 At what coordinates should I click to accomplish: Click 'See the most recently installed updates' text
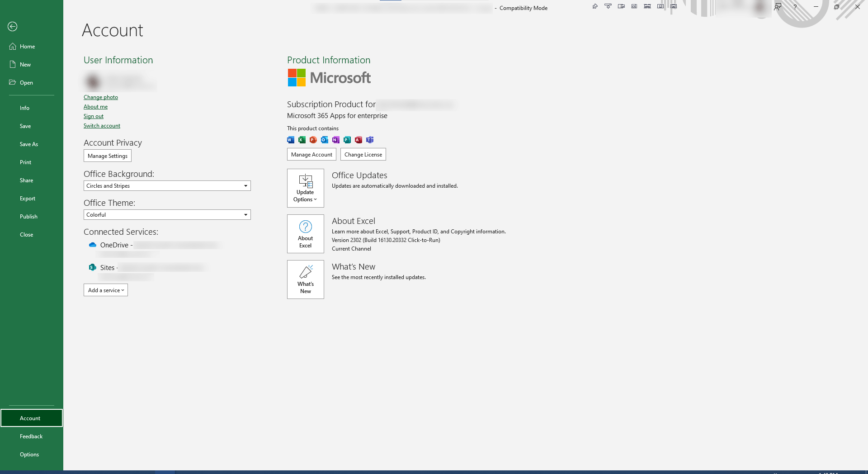379,277
